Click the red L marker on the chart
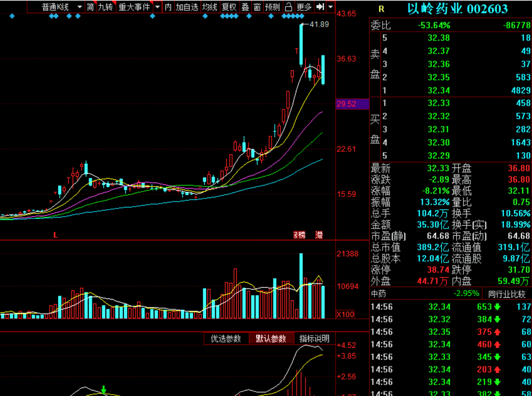Screen dimensions: 532x396 (55, 235)
